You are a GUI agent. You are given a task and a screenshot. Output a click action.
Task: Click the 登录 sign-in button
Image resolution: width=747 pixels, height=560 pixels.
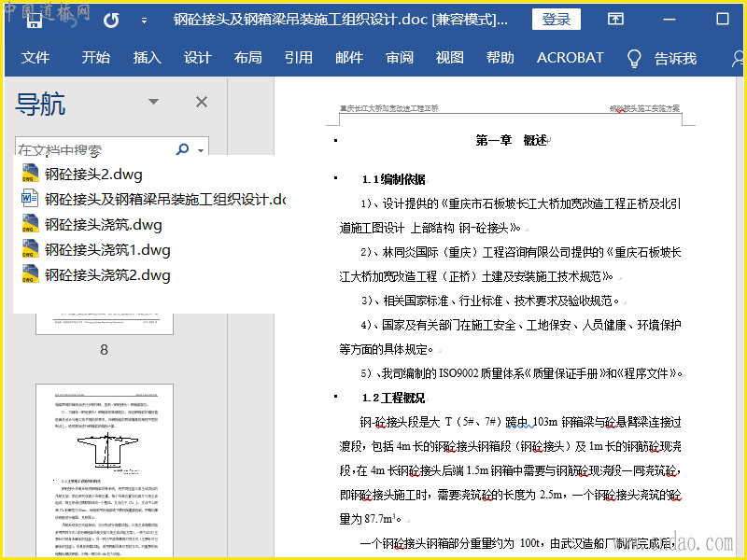[556, 19]
